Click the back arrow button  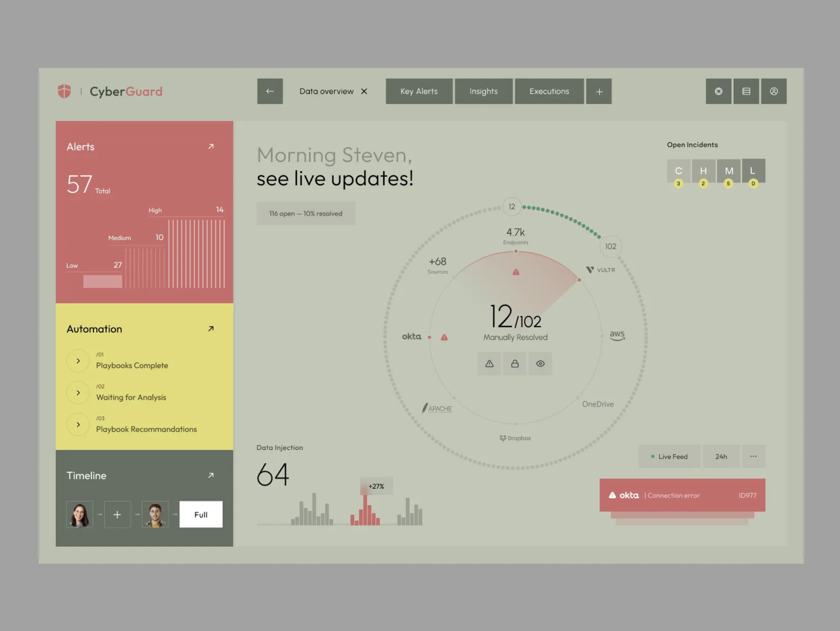[270, 91]
